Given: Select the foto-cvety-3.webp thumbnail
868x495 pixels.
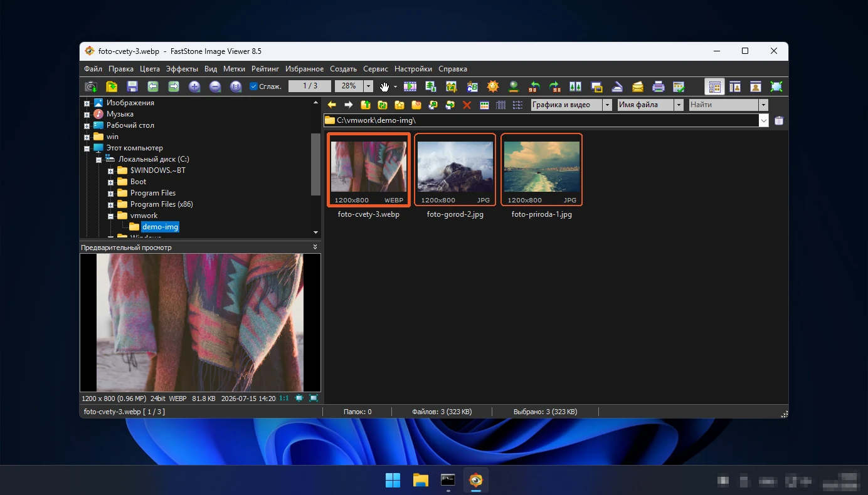Looking at the screenshot, I should pyautogui.click(x=369, y=169).
